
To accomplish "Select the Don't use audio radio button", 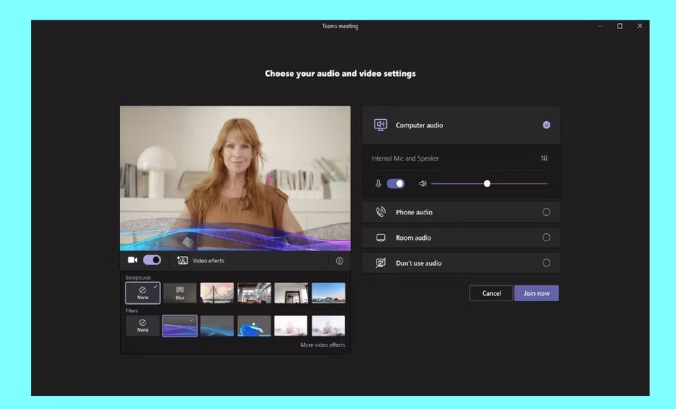I will (x=546, y=263).
